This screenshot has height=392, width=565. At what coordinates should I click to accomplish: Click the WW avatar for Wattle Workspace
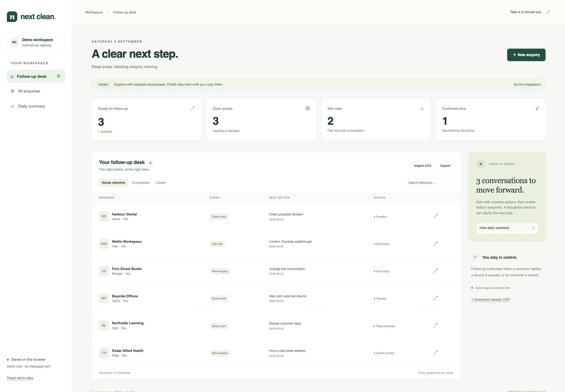coord(104,244)
